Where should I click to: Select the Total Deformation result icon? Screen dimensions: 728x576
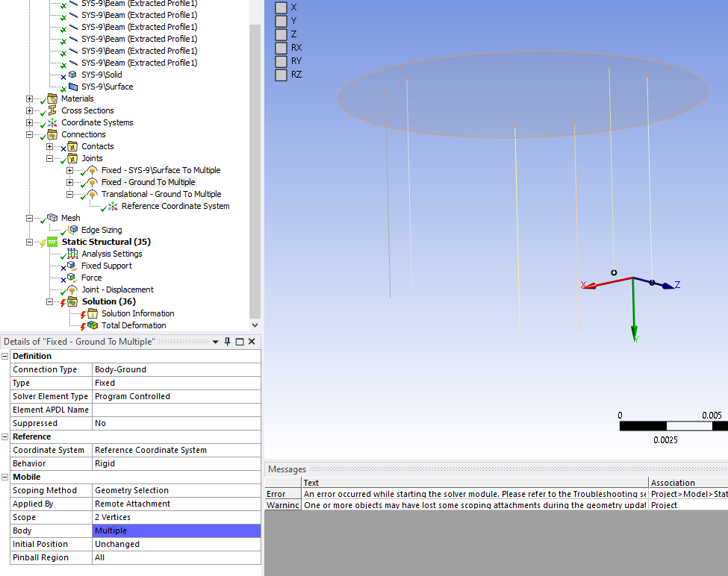point(93,325)
